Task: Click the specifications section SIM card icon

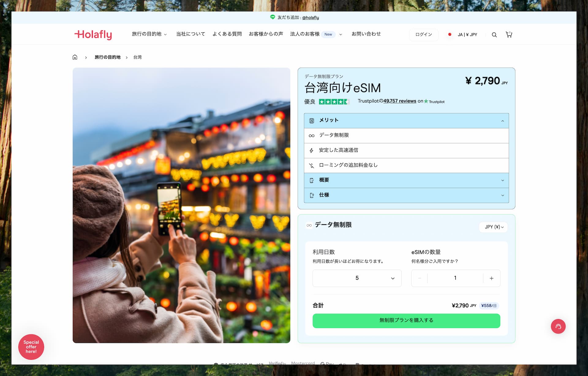Action: coord(312,195)
